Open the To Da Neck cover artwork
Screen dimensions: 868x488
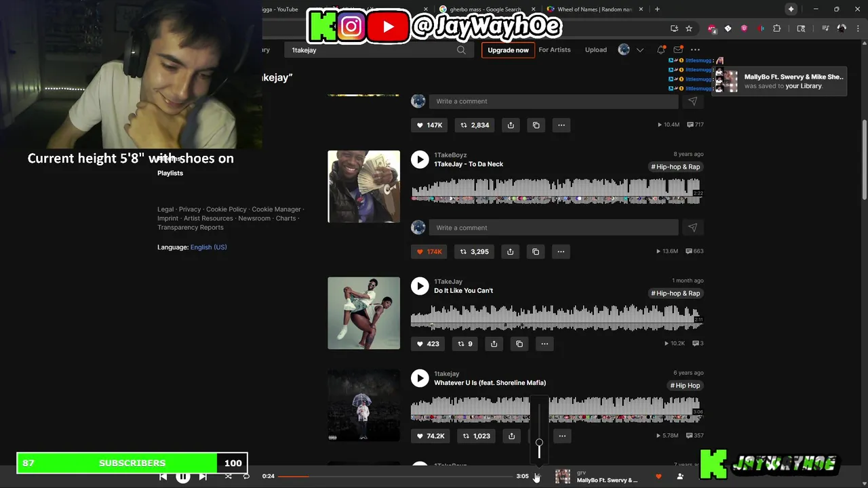click(x=363, y=186)
